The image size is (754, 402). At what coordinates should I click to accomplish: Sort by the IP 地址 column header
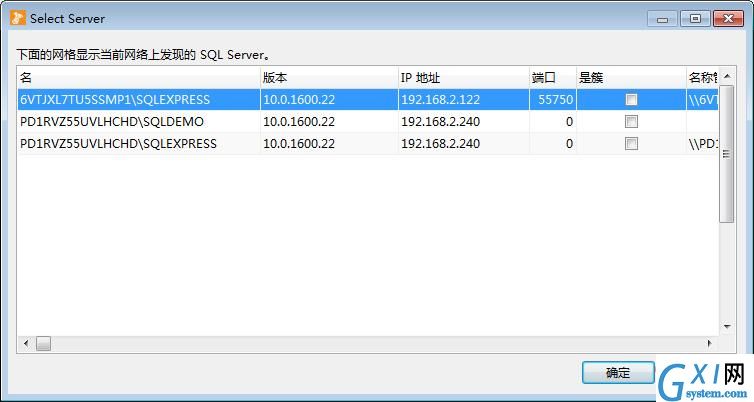464,77
